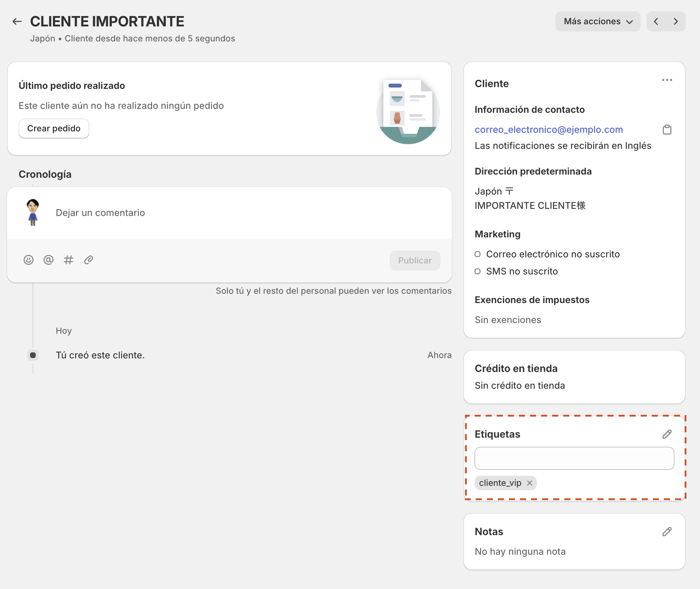Insert emoji with smiley icon
700x589 pixels.
(29, 260)
